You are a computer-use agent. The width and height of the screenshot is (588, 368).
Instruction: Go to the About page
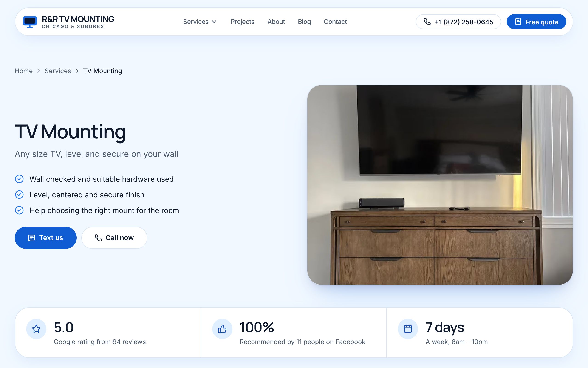pyautogui.click(x=276, y=22)
